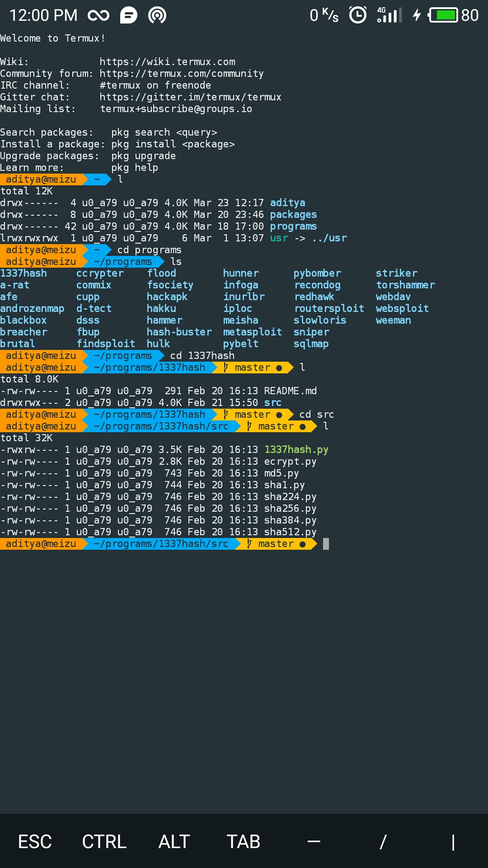Tap the 'hulk' folder name
Image resolution: width=488 pixels, height=868 pixels.
coord(159,344)
